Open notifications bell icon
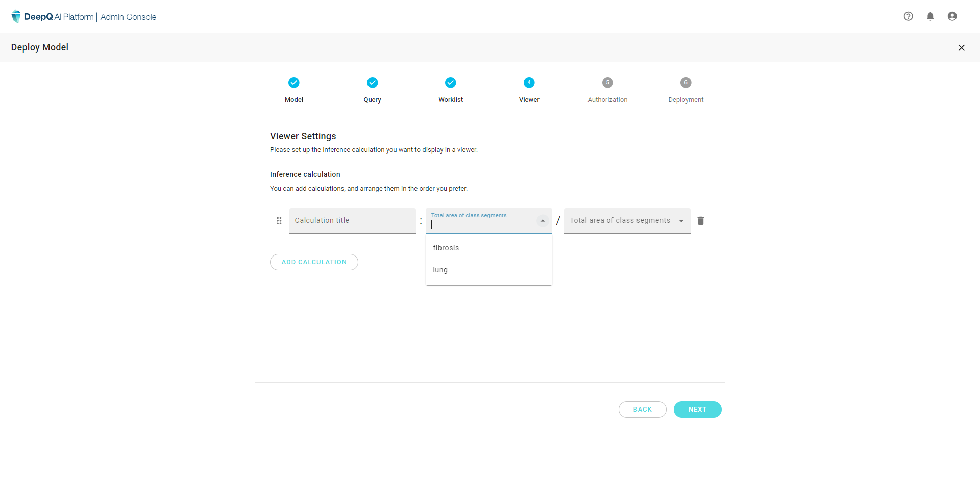 click(x=930, y=16)
